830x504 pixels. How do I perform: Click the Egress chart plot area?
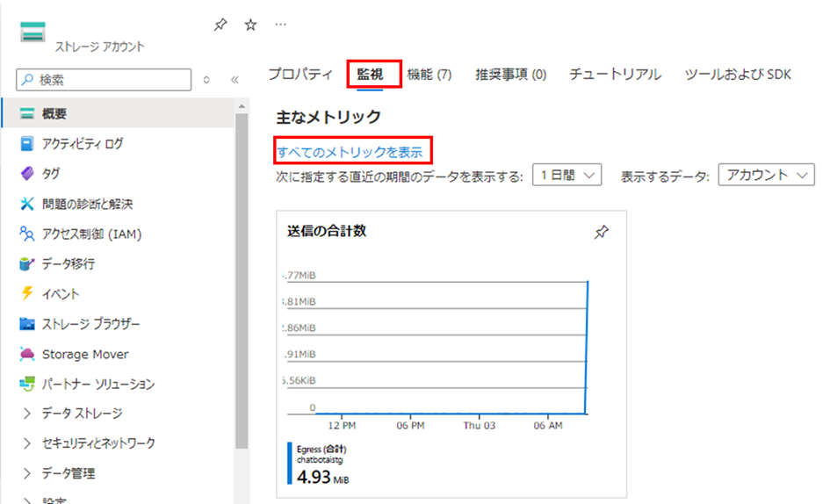[x=437, y=347]
